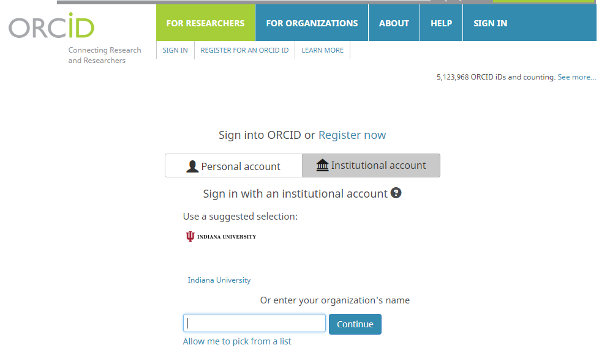The width and height of the screenshot is (599, 364).
Task: Select the Indiana University text link
Action: coord(219,280)
